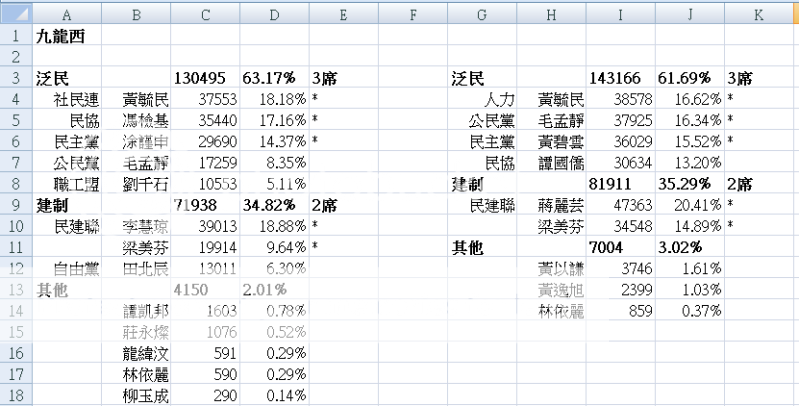This screenshot has height=406, width=799.
Task: Select the bold total cell 7004
Action: 621,247
